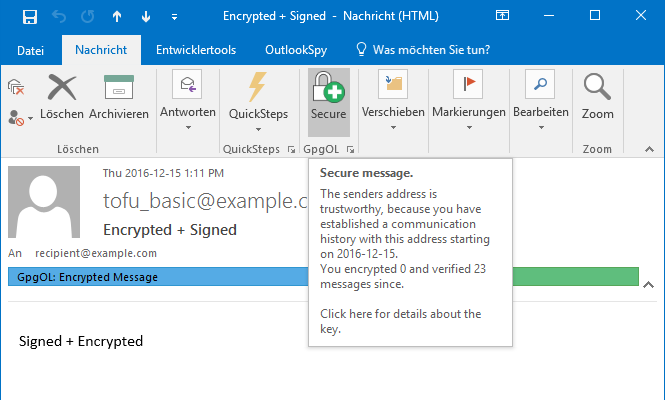This screenshot has width=665, height=400.
Task: Click the Secure padlock icon in GpgOL group
Action: (x=327, y=97)
